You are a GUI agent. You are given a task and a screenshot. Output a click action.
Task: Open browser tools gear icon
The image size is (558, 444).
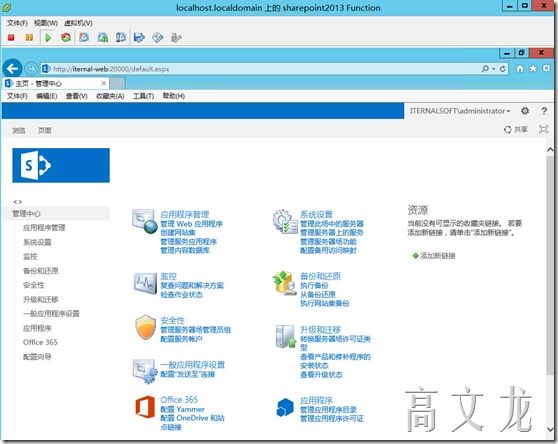pos(546,68)
